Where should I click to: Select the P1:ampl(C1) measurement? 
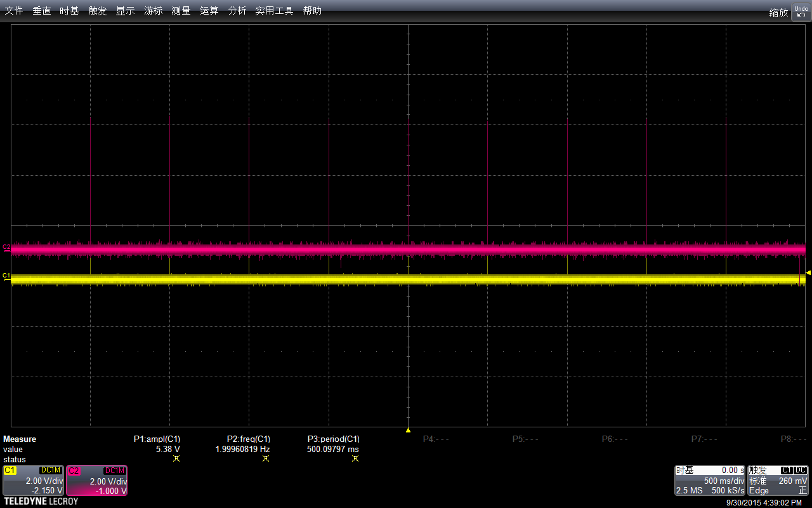tap(157, 439)
